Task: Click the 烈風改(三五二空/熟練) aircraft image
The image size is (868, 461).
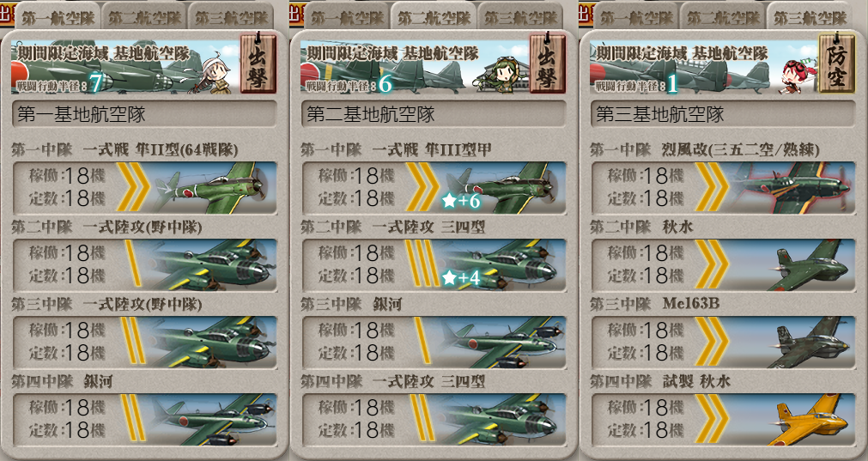Action: tap(792, 188)
